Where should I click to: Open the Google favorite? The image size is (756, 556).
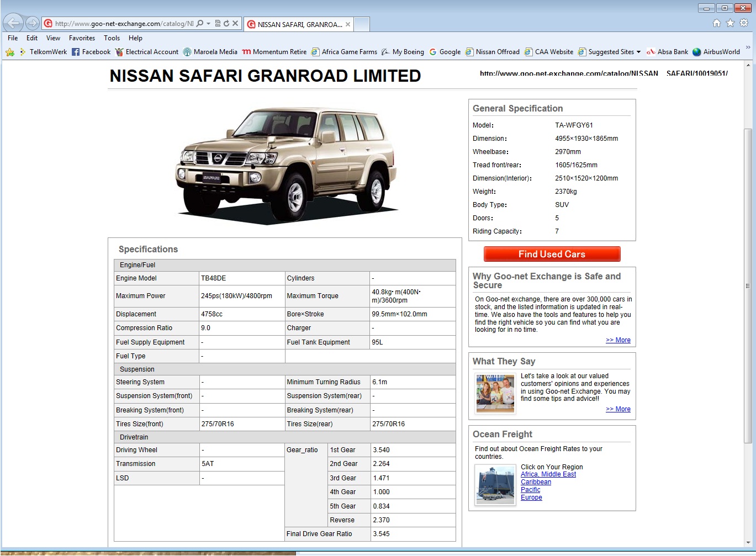[x=445, y=52]
